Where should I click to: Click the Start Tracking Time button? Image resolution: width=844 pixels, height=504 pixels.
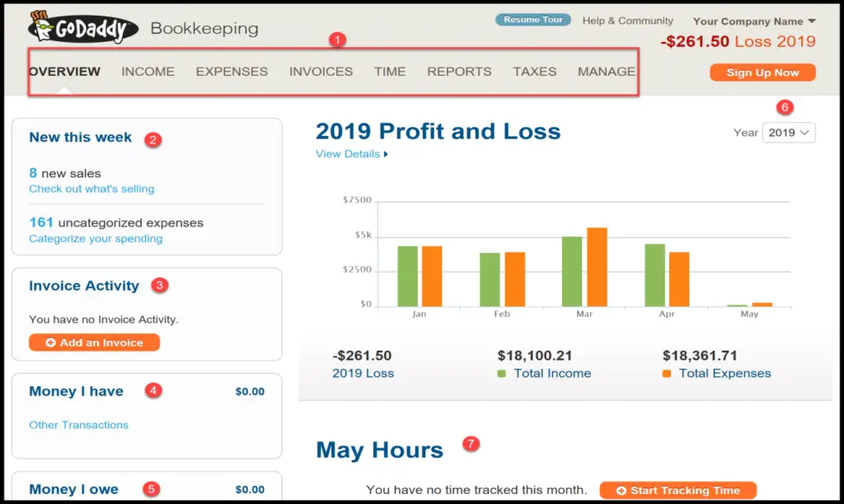coord(678,491)
